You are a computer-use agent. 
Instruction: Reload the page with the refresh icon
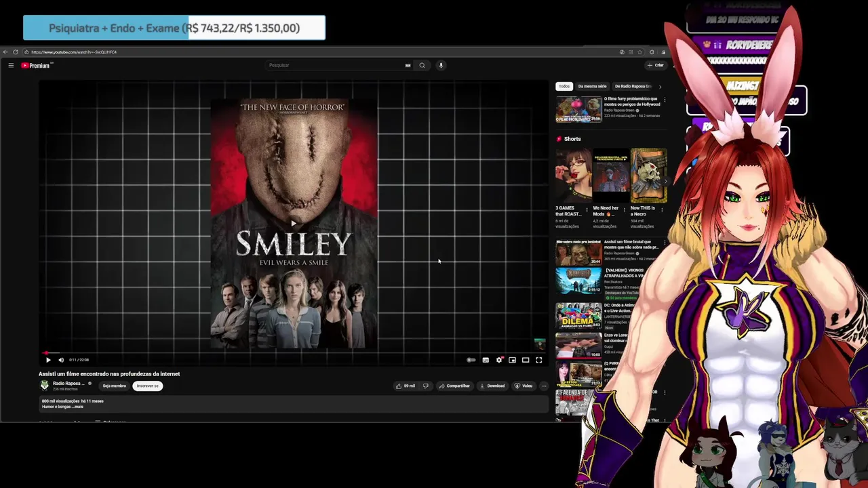[16, 52]
